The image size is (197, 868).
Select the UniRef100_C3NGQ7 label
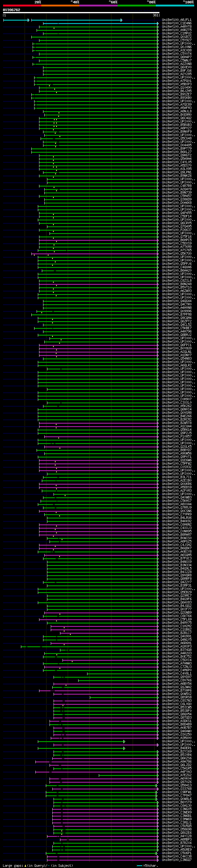point(177,860)
